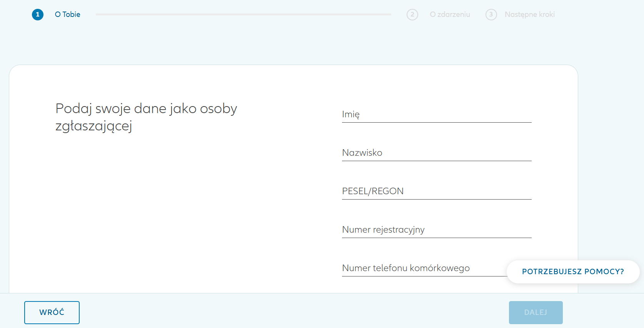Click the Numer telefonu komórkowego field
This screenshot has height=328, width=644.
[x=423, y=268]
